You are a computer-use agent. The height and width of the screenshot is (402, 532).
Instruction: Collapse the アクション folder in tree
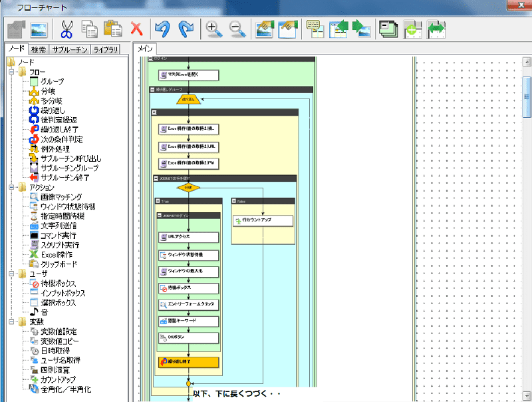click(x=11, y=187)
